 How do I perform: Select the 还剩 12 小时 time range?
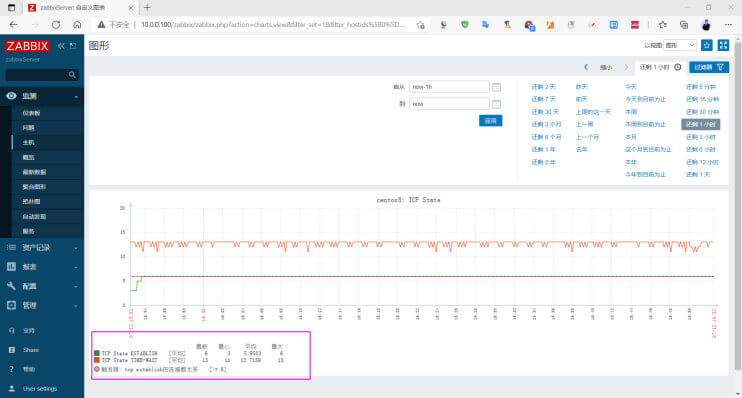[702, 162]
